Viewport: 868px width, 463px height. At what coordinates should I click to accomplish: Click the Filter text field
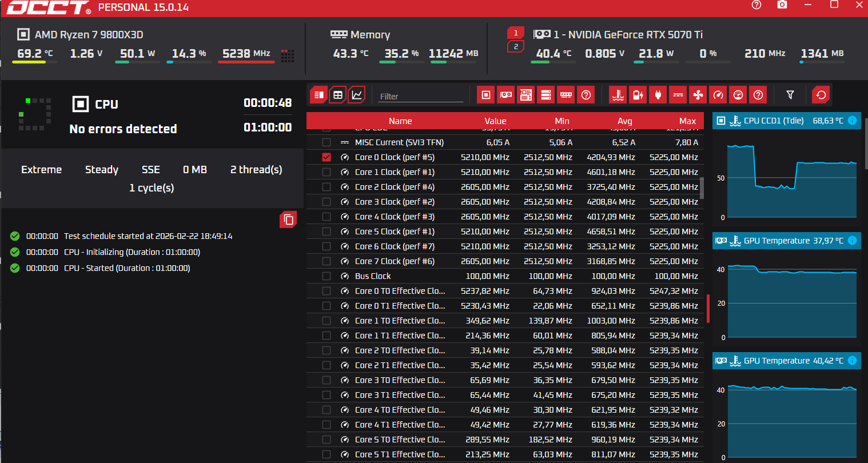pyautogui.click(x=421, y=97)
